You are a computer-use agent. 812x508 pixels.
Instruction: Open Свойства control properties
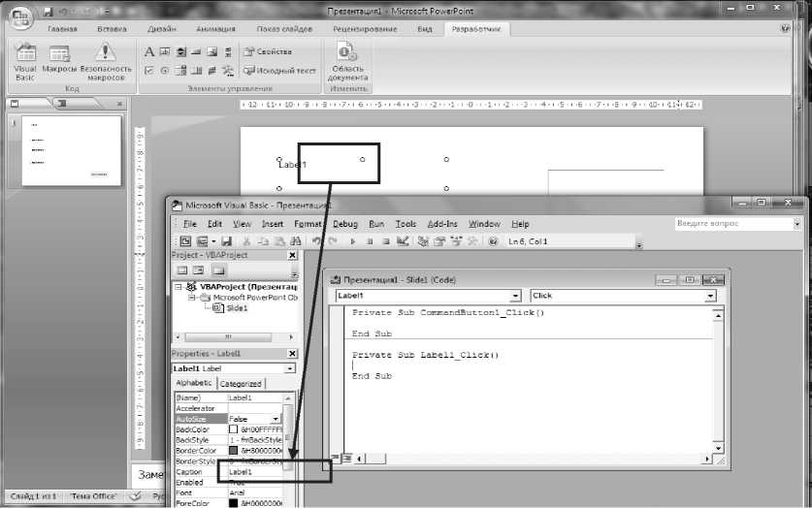269,51
